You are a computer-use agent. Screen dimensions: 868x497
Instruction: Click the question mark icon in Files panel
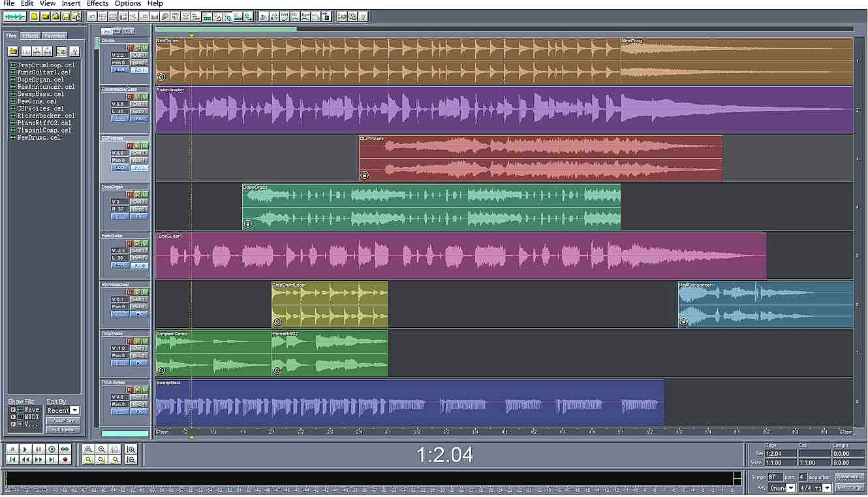coord(75,51)
